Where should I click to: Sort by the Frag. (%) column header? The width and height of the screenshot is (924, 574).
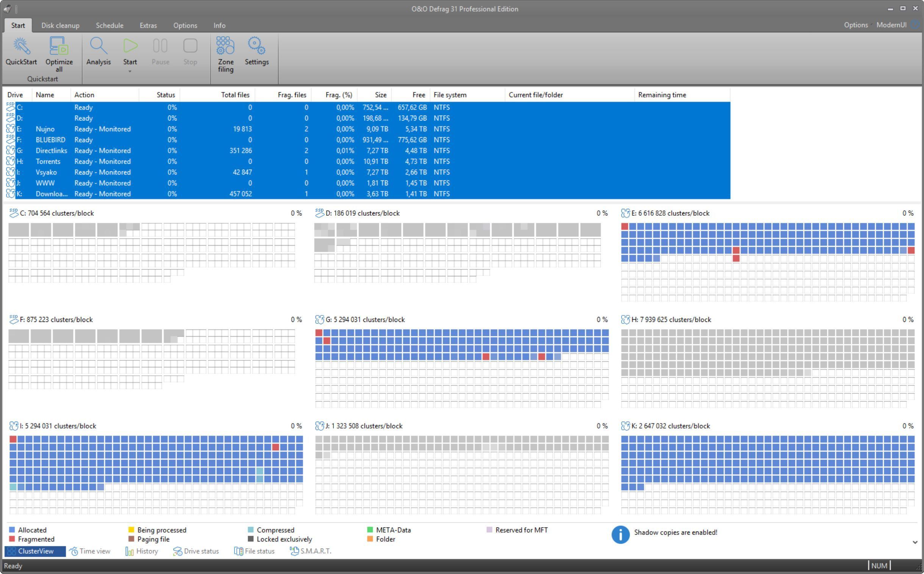tap(334, 95)
